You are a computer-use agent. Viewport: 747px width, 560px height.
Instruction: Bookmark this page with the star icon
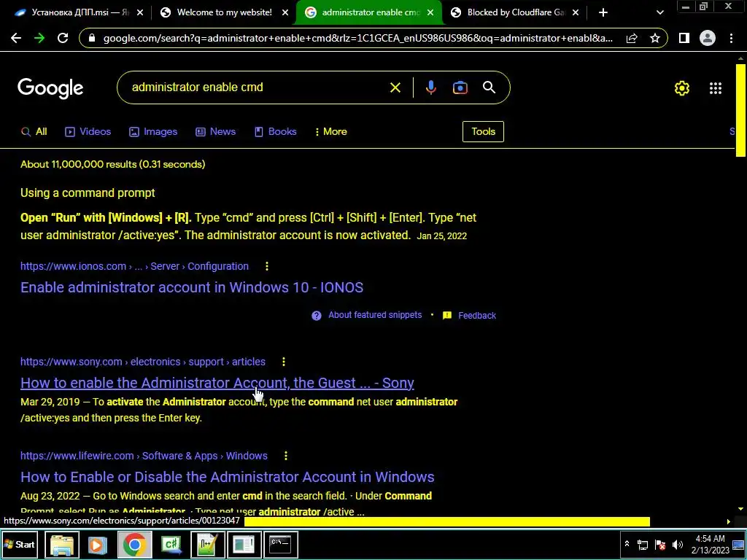coord(655,39)
